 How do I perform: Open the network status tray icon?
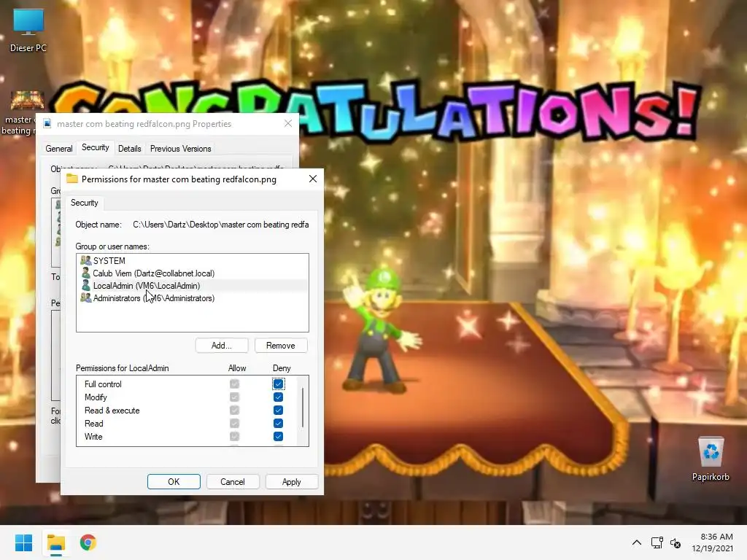click(x=657, y=542)
